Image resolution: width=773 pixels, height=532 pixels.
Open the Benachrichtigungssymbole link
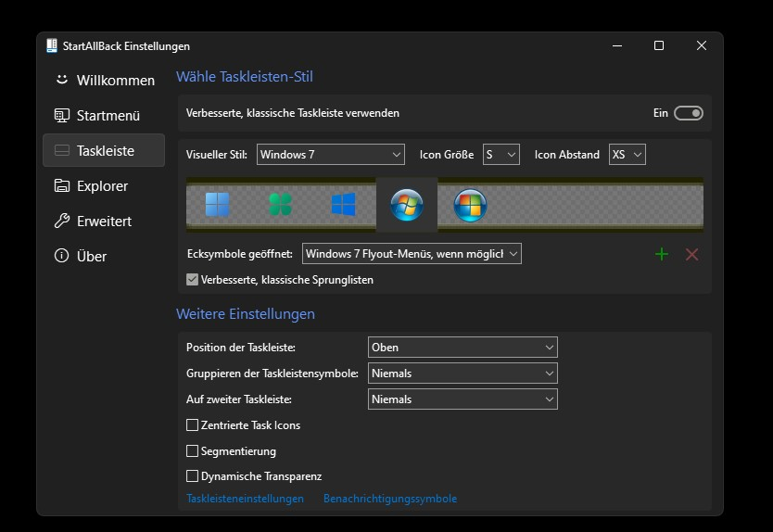pos(390,499)
